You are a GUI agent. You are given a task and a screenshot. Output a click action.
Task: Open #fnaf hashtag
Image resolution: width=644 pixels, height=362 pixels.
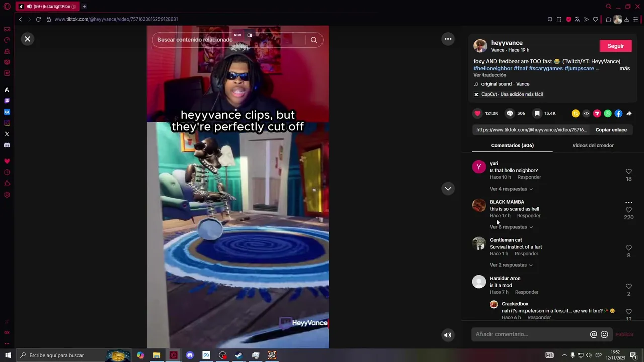521,68
